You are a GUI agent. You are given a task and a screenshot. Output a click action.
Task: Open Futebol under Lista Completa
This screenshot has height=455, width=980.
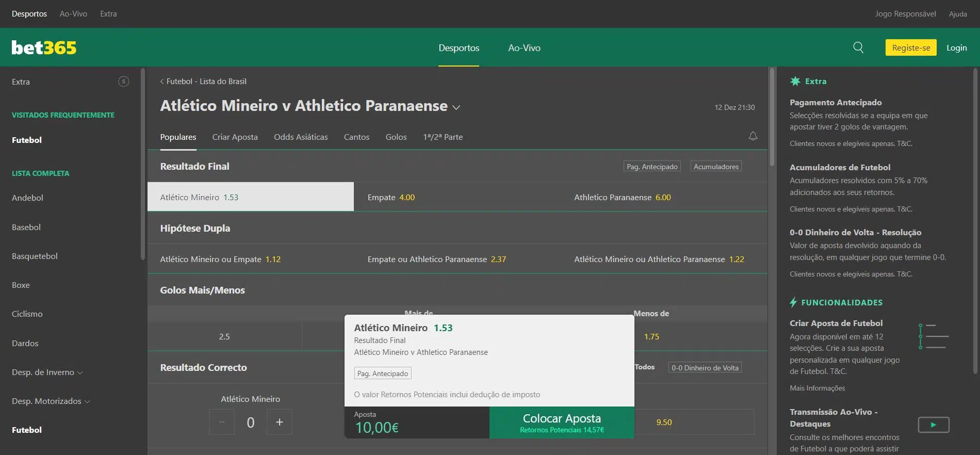(x=27, y=430)
